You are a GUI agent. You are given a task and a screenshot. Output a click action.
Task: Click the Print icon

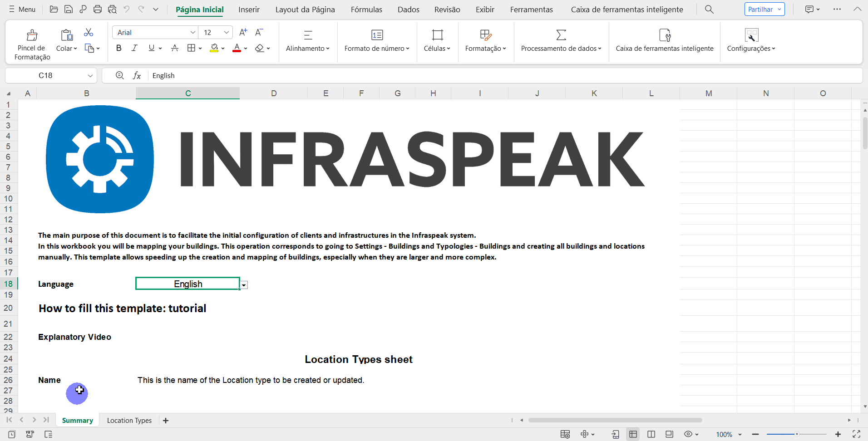(98, 9)
